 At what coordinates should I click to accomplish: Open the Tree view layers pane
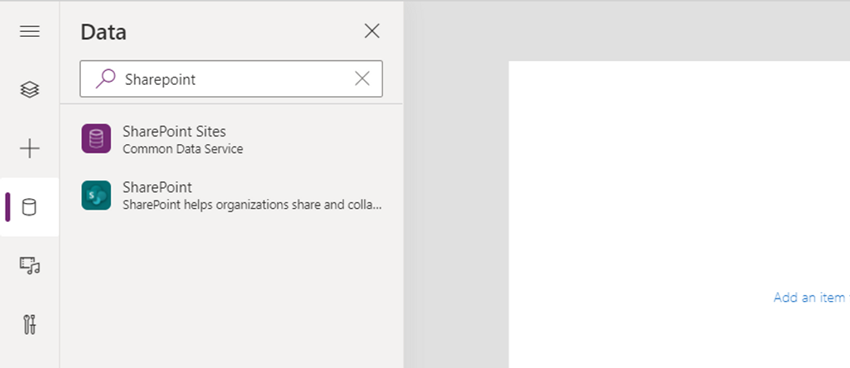(29, 89)
